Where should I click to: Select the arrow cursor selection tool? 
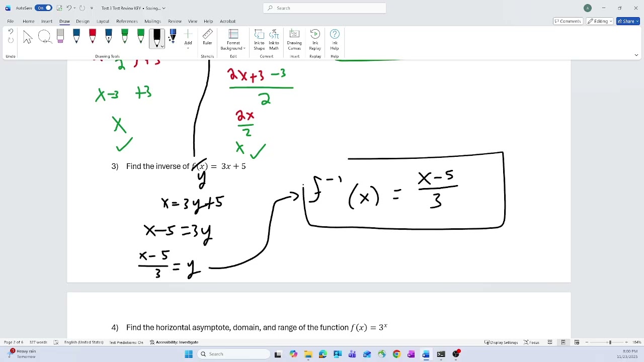click(28, 38)
